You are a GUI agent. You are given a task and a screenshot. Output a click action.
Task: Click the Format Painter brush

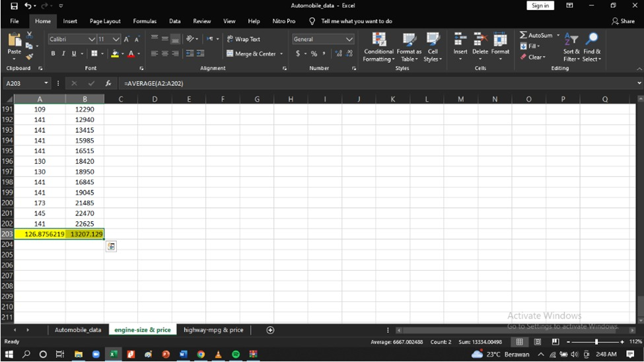pyautogui.click(x=29, y=56)
